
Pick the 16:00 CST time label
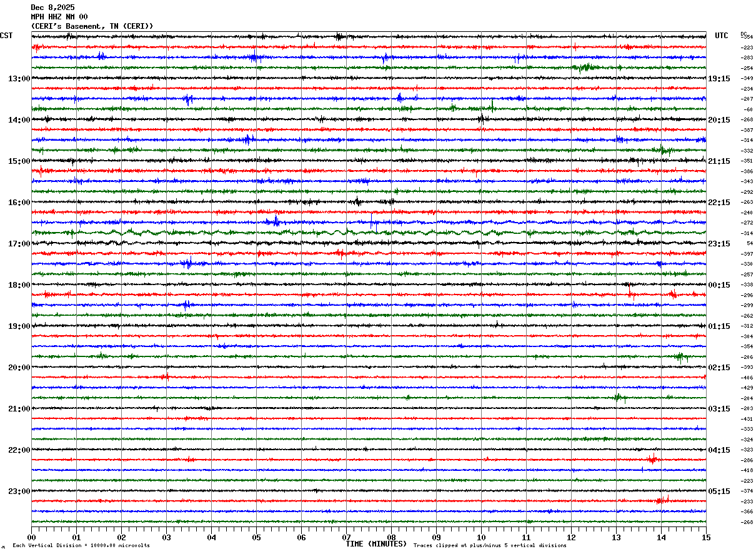(19, 203)
